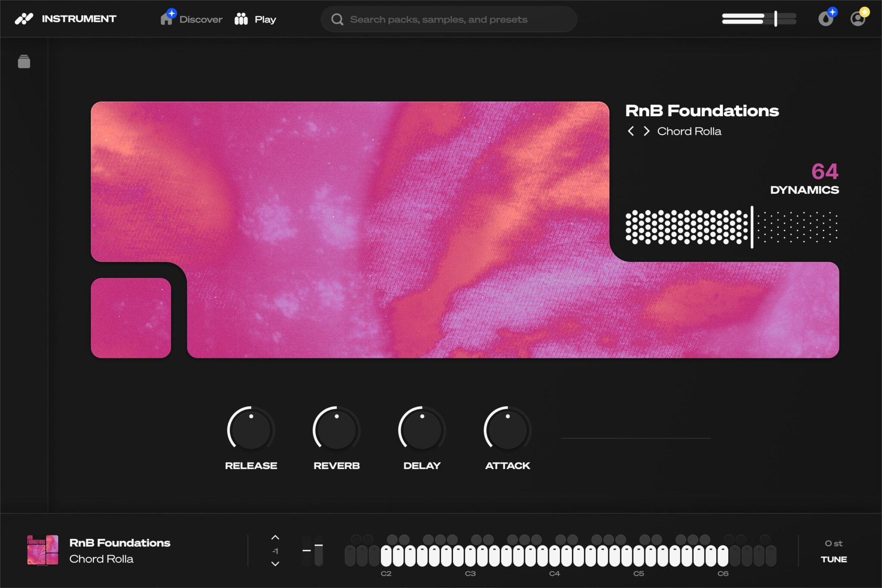Click the droplet credits icon
The width and height of the screenshot is (882, 588).
point(826,19)
